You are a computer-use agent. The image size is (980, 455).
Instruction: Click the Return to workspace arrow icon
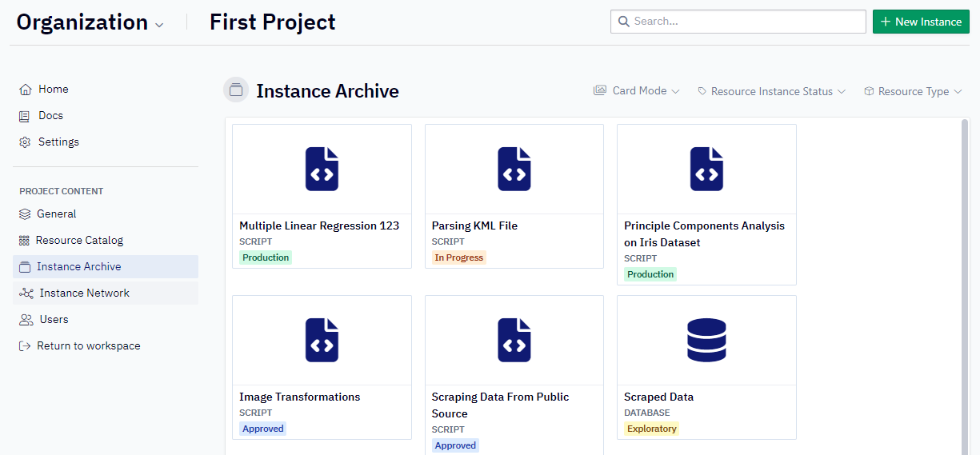[25, 346]
